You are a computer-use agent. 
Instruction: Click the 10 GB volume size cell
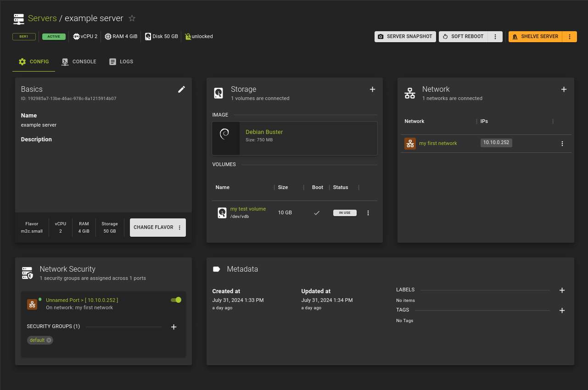(x=285, y=213)
